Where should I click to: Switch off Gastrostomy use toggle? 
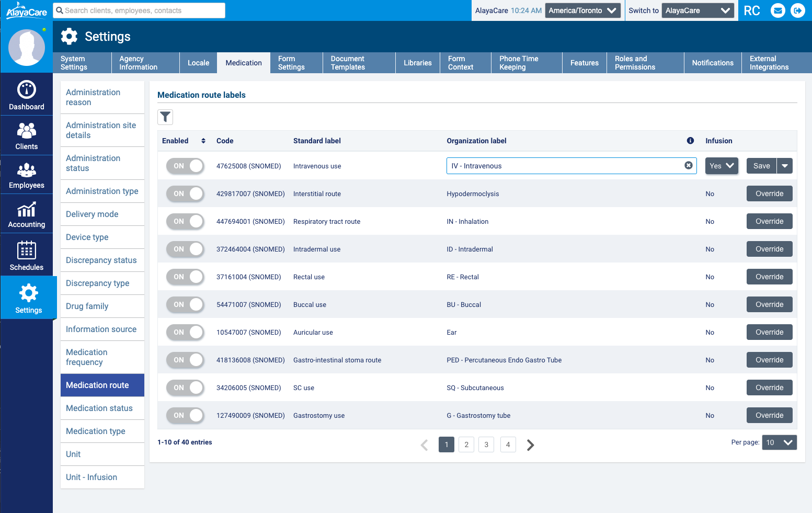point(185,415)
